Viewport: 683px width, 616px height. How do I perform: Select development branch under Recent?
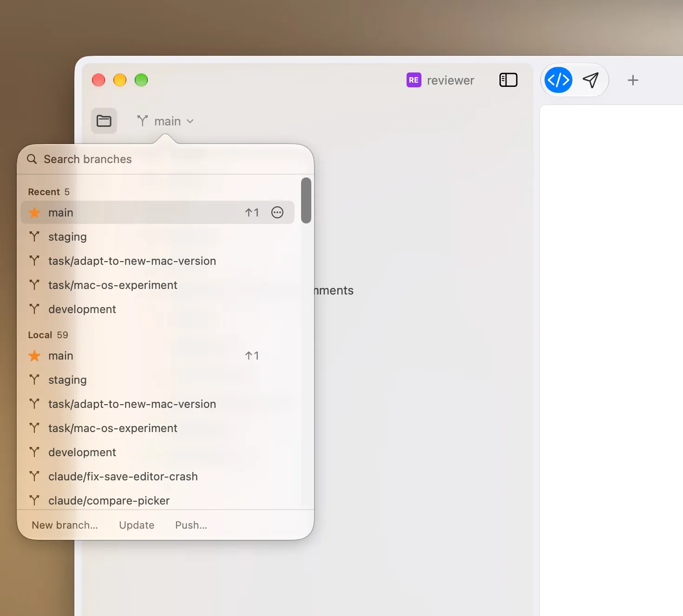click(x=158, y=309)
